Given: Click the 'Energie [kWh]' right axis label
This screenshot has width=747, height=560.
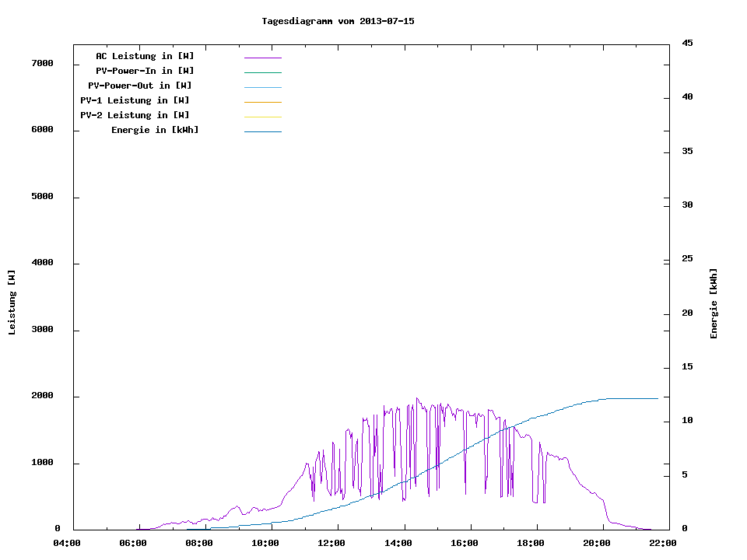Looking at the screenshot, I should coord(714,303).
